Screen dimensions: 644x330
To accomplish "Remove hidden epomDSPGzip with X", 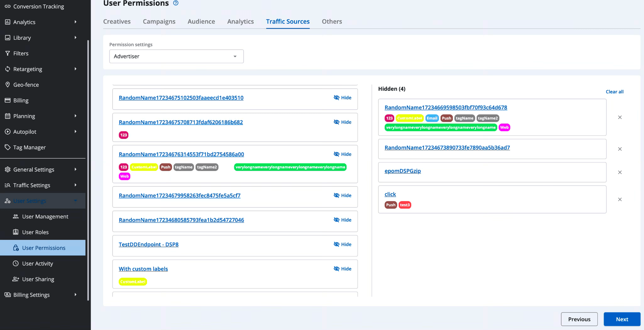I will click(x=620, y=172).
